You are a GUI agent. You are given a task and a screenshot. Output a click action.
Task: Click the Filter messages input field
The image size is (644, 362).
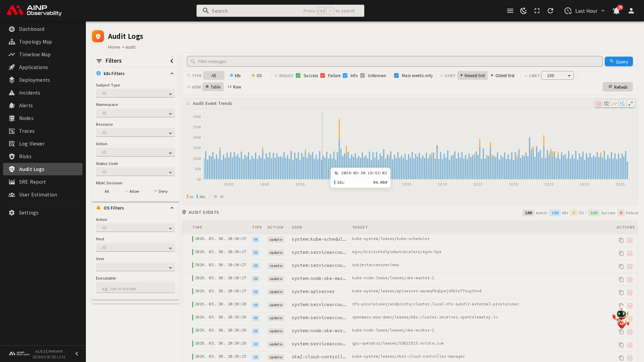point(394,61)
